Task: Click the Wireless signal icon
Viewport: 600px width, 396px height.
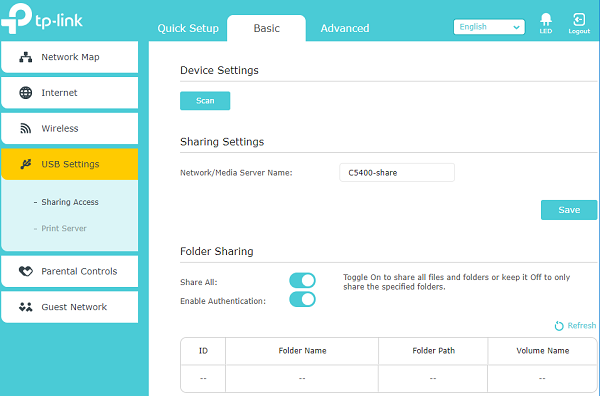Action: click(x=26, y=129)
